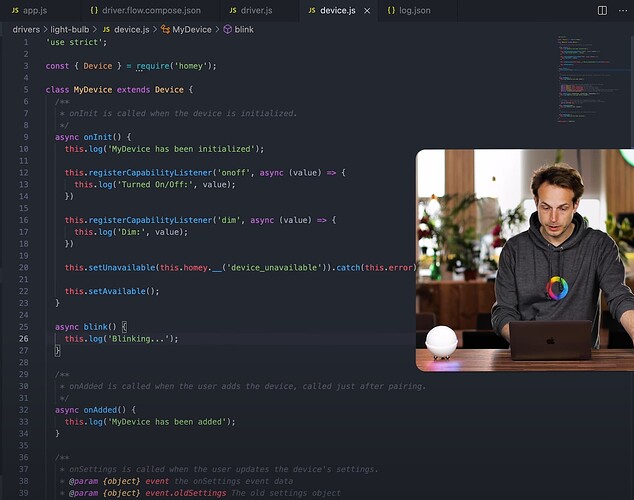Click the JS icon on the device.js tab
634x500 pixels.
(312, 11)
